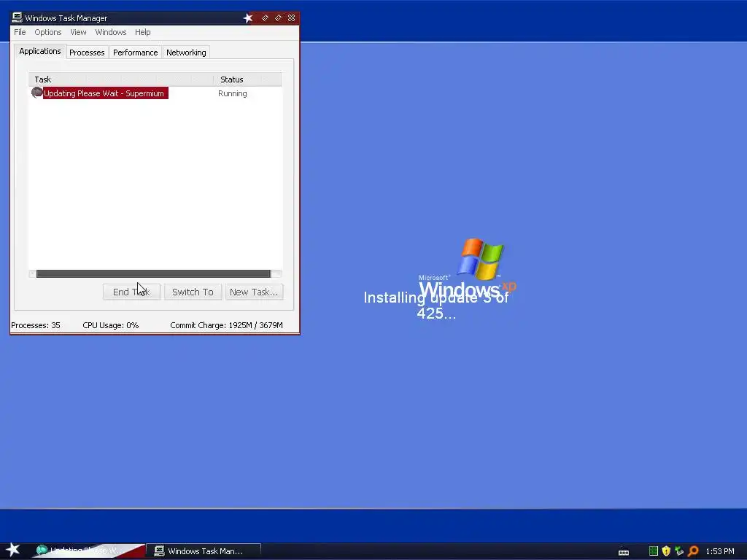Click the New Task... button
This screenshot has height=560, width=747.
[x=254, y=292]
